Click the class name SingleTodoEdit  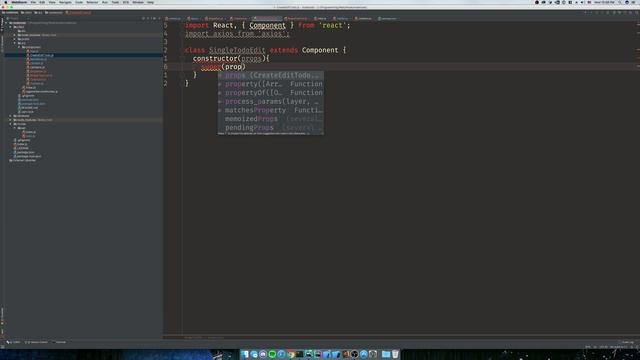(237, 50)
